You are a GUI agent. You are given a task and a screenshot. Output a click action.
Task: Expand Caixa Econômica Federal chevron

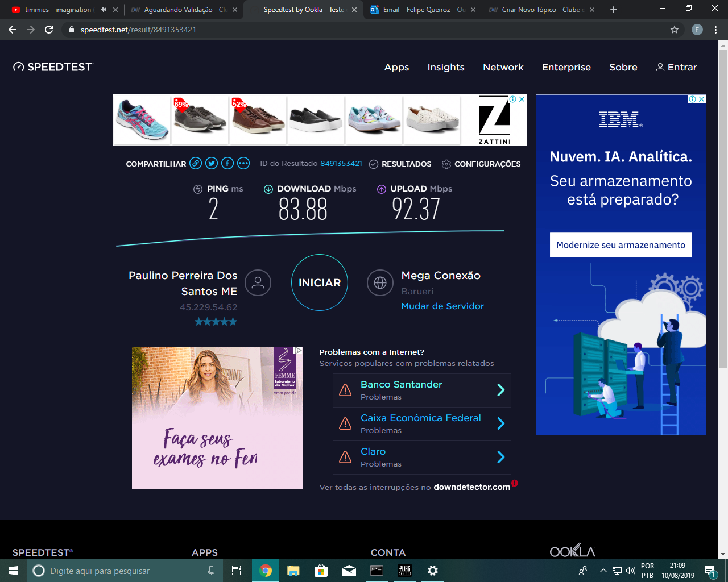click(x=501, y=423)
